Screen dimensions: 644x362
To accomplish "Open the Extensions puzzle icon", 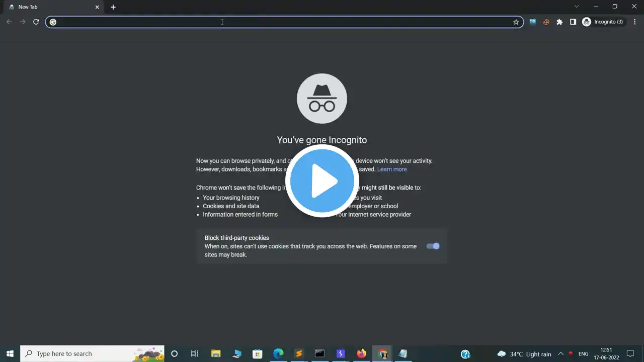I will (559, 22).
